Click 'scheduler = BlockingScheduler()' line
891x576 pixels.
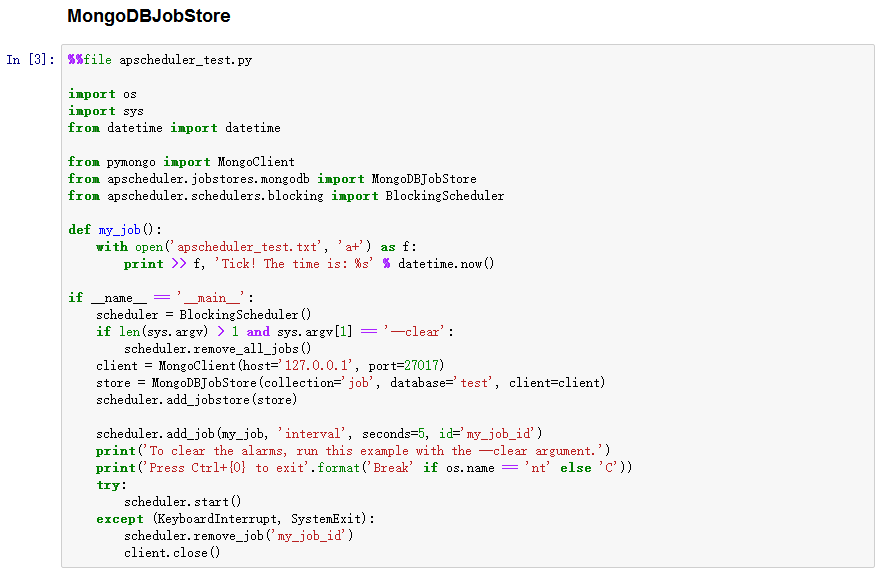click(203, 315)
